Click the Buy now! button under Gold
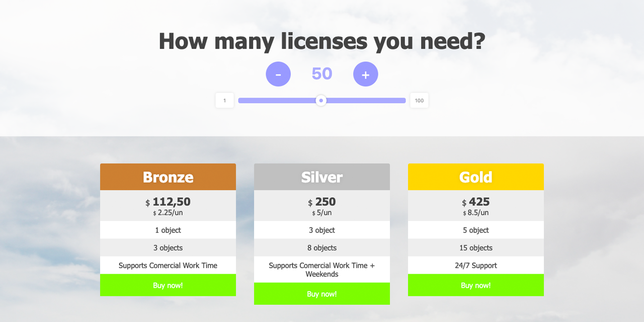Screen dimensions: 644x322 coord(476,285)
